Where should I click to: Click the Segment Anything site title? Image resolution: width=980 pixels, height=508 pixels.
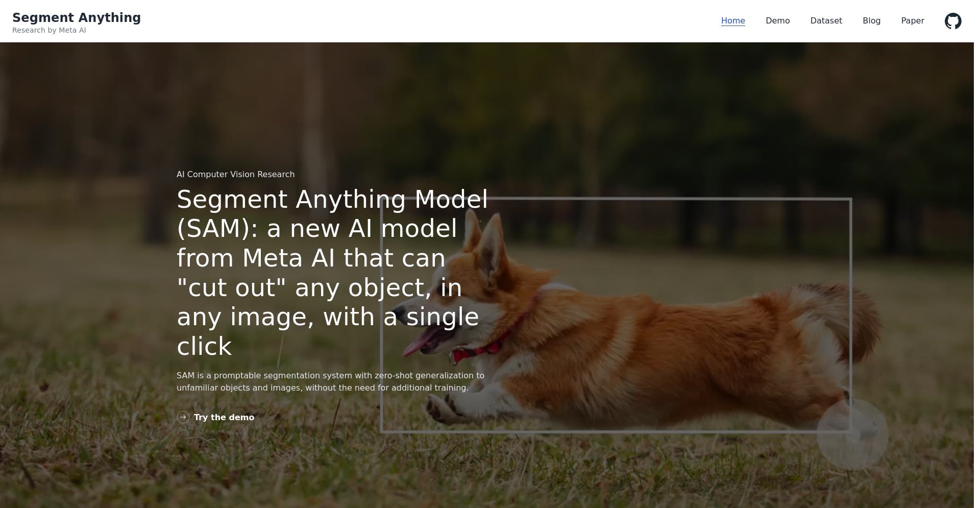(x=77, y=17)
